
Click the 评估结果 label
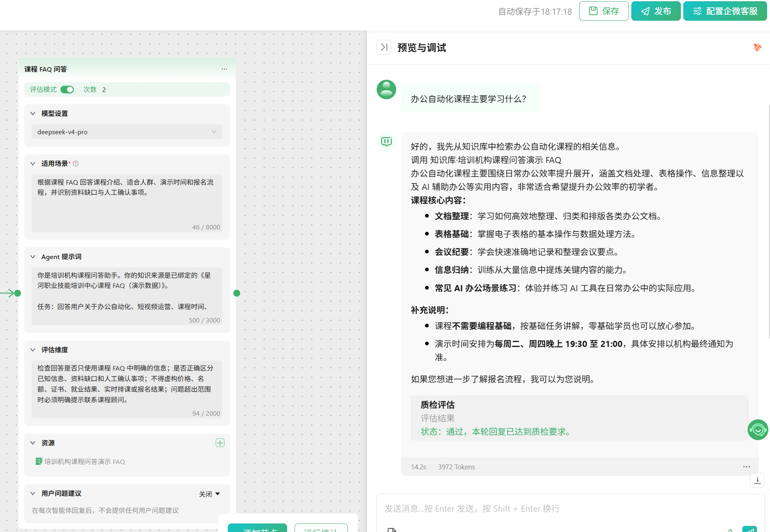click(438, 418)
